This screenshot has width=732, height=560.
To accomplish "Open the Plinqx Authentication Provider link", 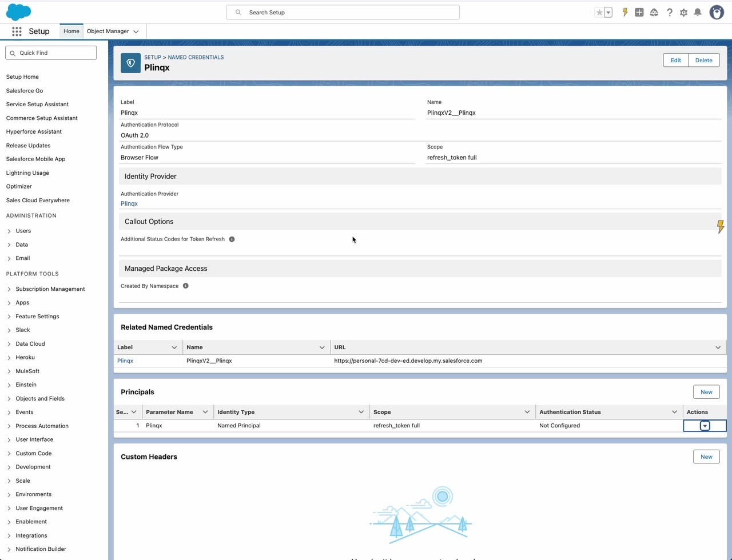I will pos(129,203).
